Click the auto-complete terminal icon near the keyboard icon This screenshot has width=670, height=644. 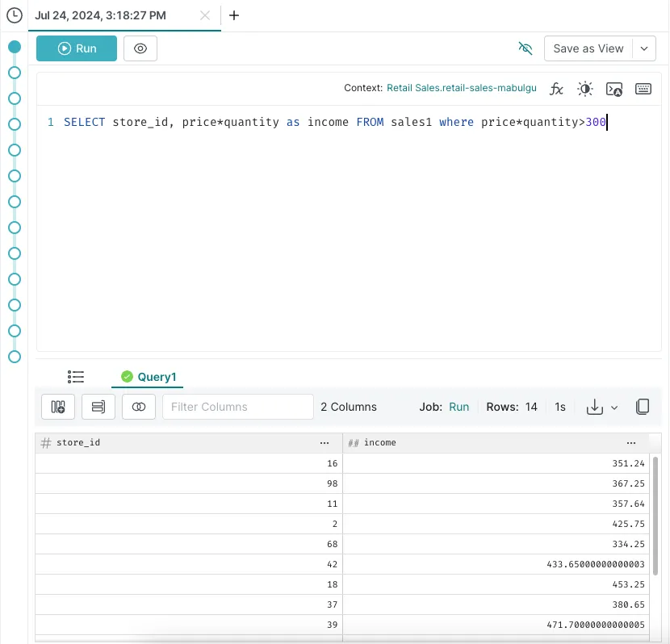(614, 89)
